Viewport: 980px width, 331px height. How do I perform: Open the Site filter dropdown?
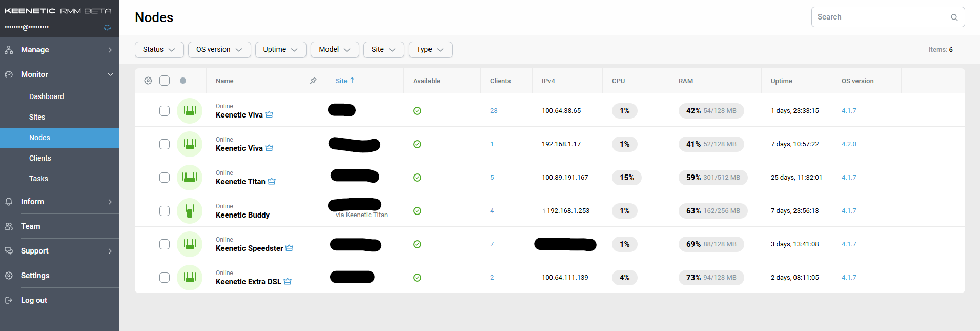tap(384, 50)
